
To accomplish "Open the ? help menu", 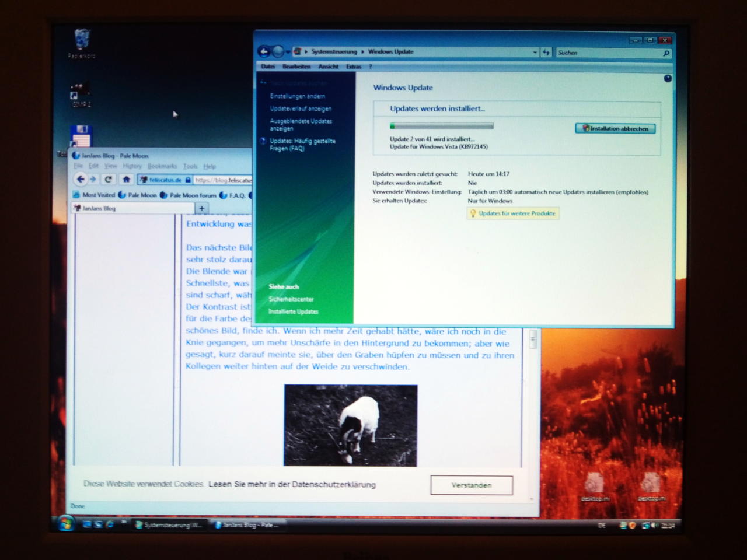I will coord(371,66).
